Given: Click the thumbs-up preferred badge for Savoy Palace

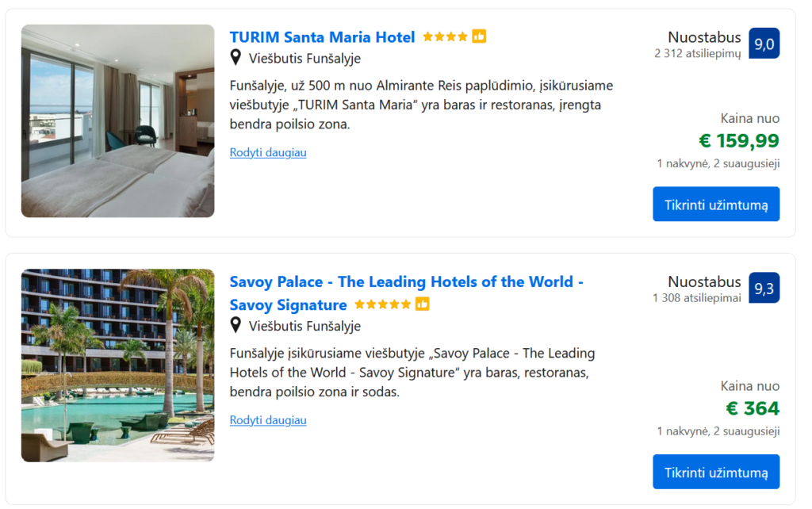Looking at the screenshot, I should (x=423, y=304).
